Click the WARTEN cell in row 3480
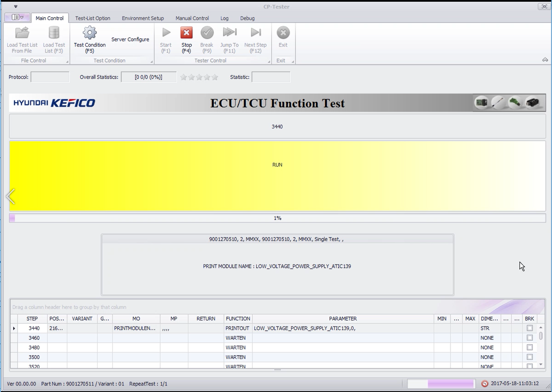The height and width of the screenshot is (392, 552). click(x=238, y=347)
